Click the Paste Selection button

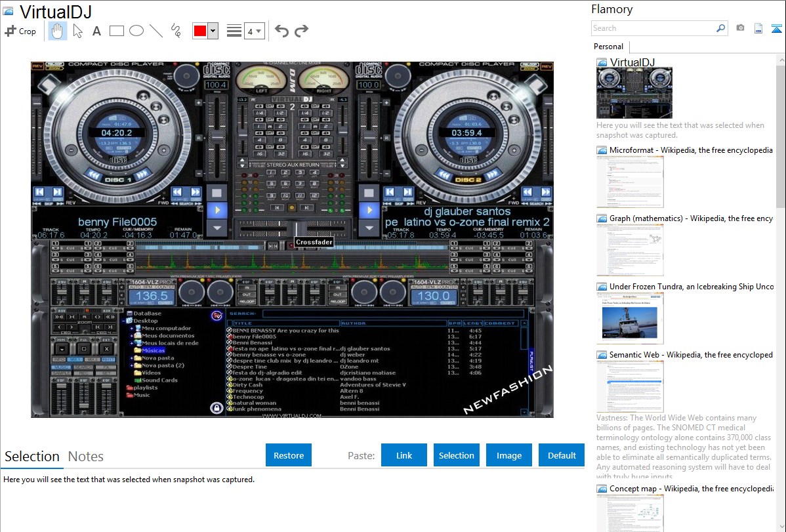(x=457, y=455)
